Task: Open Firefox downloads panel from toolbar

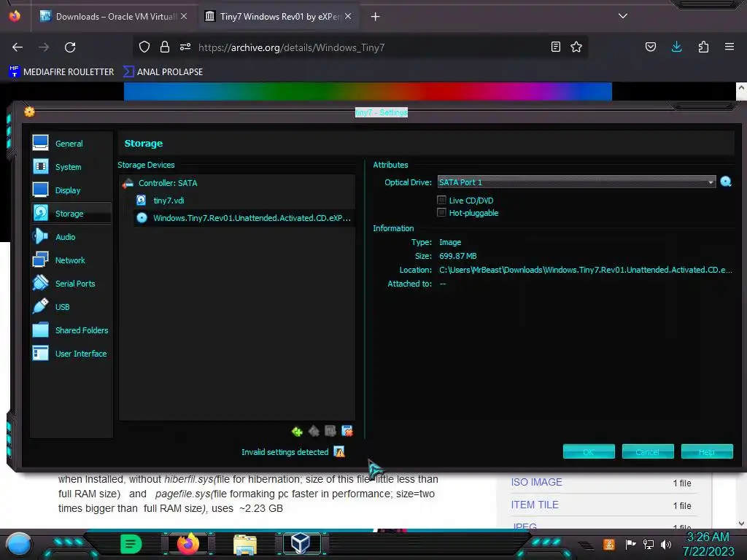Action: [676, 47]
